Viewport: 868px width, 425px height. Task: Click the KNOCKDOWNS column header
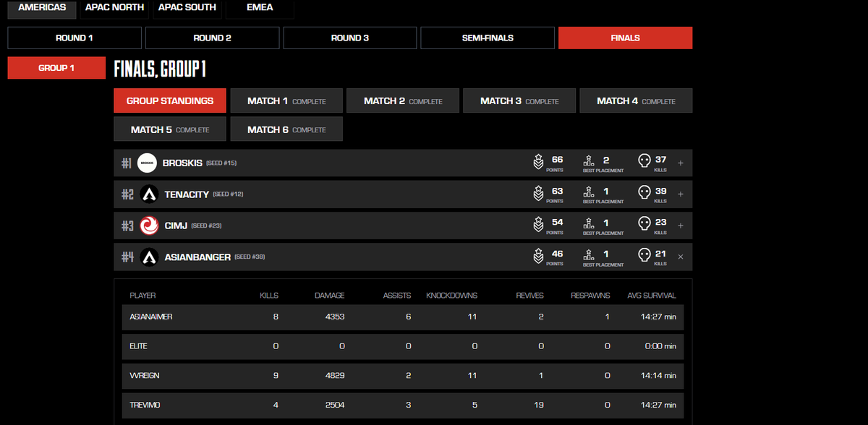(x=452, y=296)
